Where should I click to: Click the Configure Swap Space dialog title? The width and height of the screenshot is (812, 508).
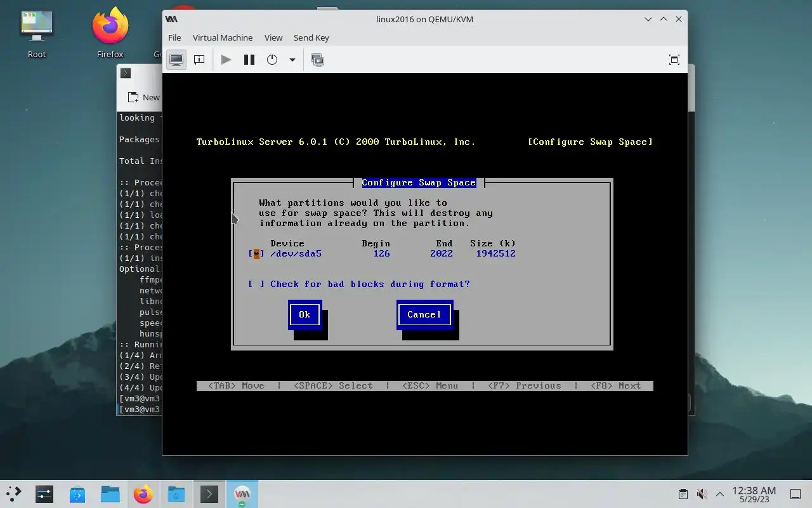click(419, 183)
